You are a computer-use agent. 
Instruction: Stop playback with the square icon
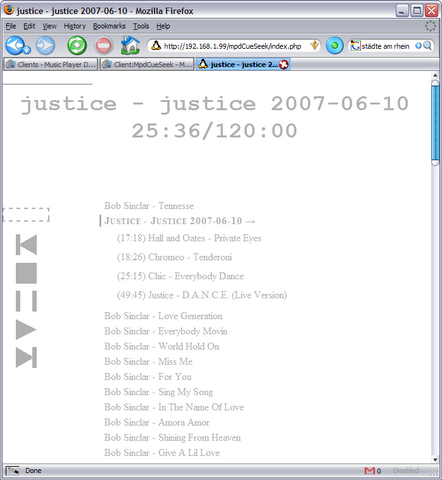click(26, 273)
